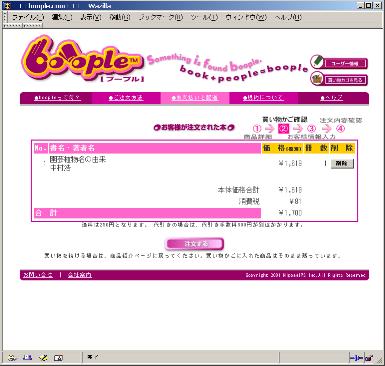This screenshot has height=366, width=385.
Task: Open the ブックマーク (Bookmarks) menu
Action: click(x=161, y=17)
